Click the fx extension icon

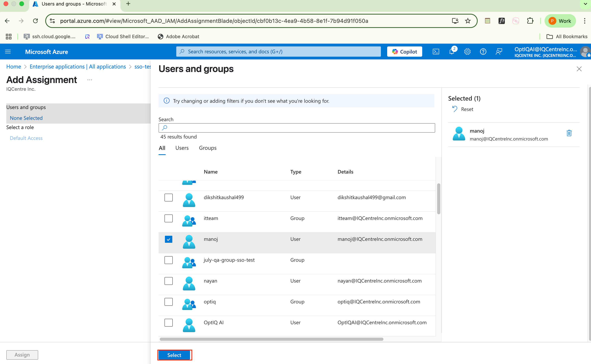[x=501, y=21]
